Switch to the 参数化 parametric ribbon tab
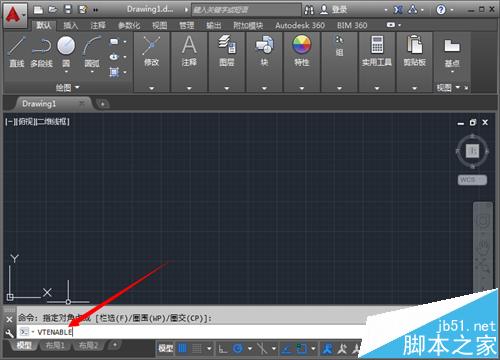 point(129,25)
